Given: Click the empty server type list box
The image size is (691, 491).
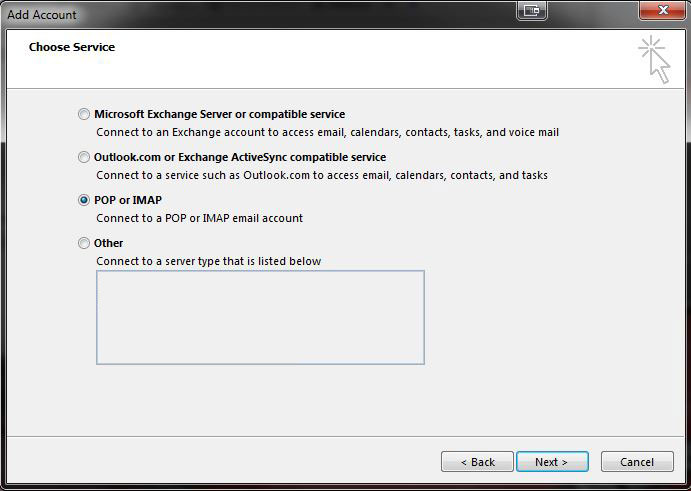Looking at the screenshot, I should (260, 317).
